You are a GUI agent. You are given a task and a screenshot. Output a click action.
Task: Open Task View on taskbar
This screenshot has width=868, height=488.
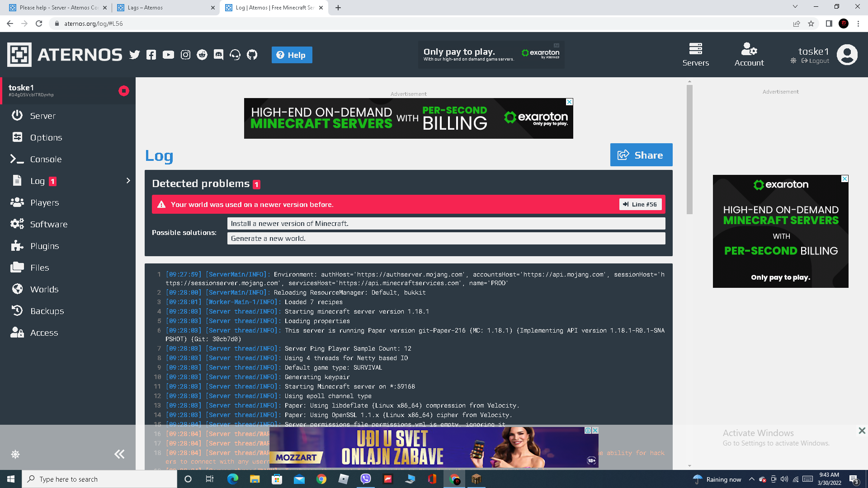click(x=210, y=479)
